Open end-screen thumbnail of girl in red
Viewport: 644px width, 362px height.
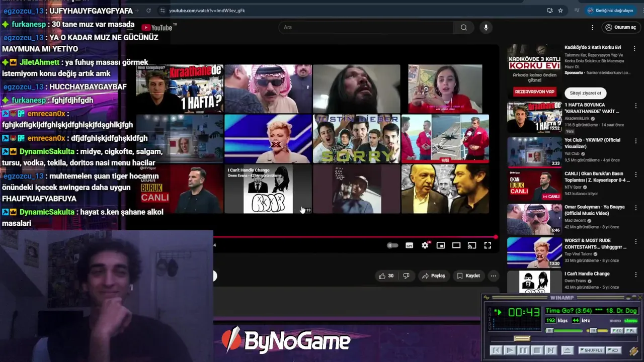[x=445, y=88]
